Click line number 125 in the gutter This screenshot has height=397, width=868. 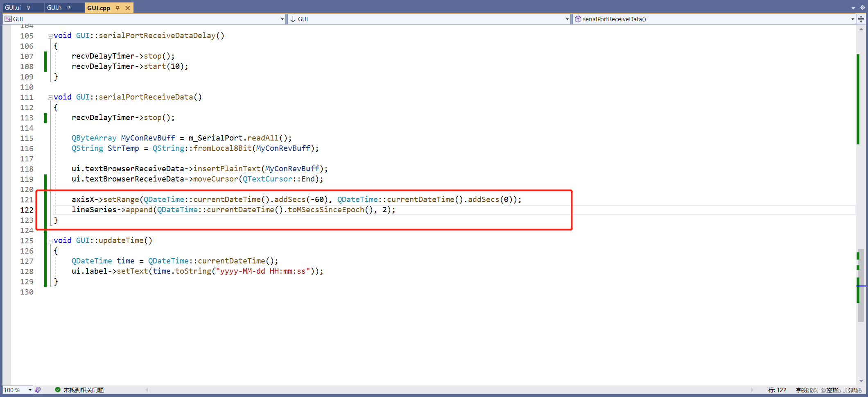click(27, 241)
